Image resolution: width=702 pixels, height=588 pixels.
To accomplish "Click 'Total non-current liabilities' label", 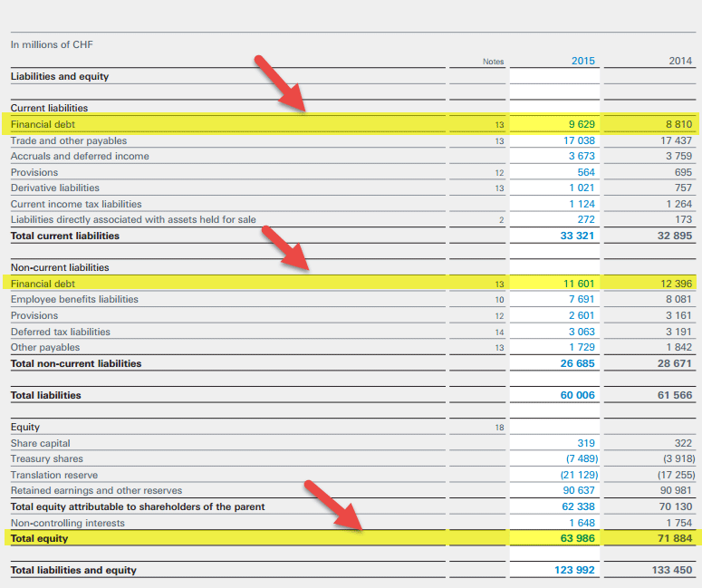I will 76,363.
